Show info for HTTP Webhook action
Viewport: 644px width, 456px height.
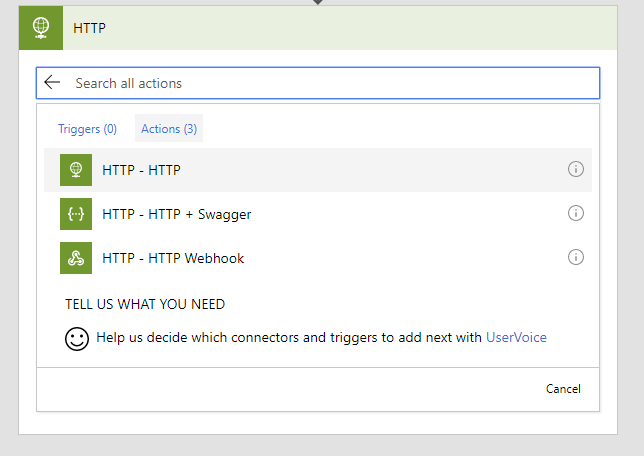[575, 258]
